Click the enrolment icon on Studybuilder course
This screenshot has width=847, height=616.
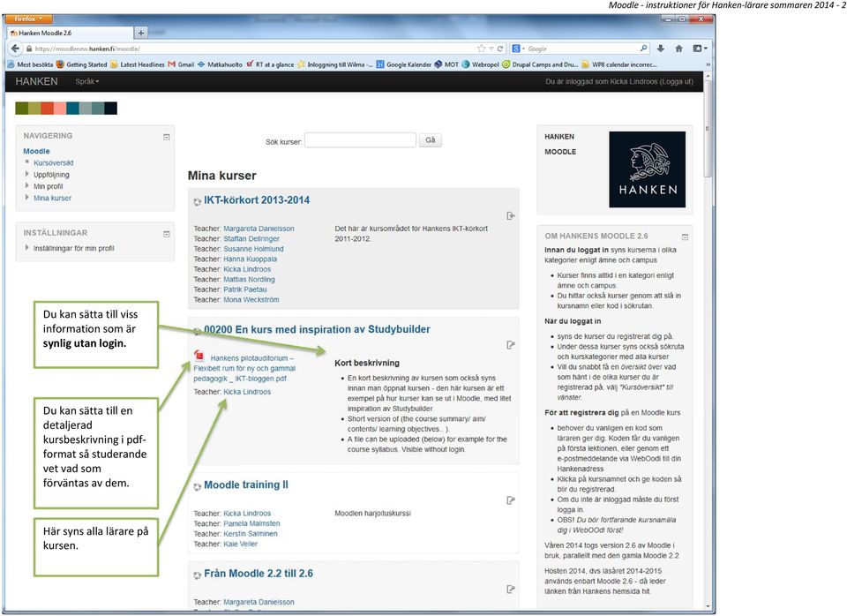click(511, 345)
